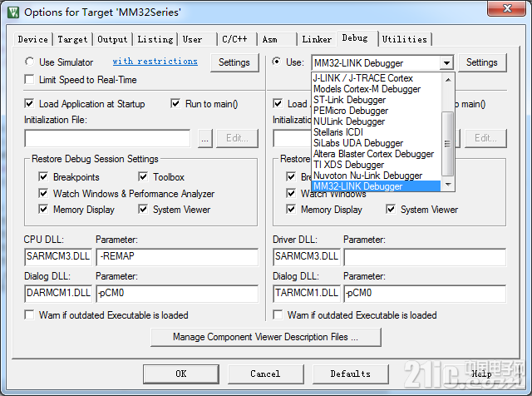
Task: Choose TI XDS Debugger option
Action: coord(377,165)
